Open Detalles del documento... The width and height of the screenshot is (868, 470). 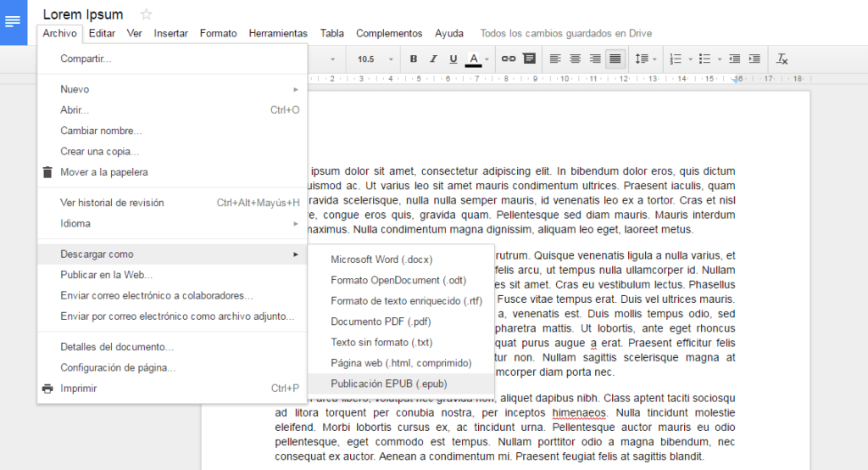point(172,347)
